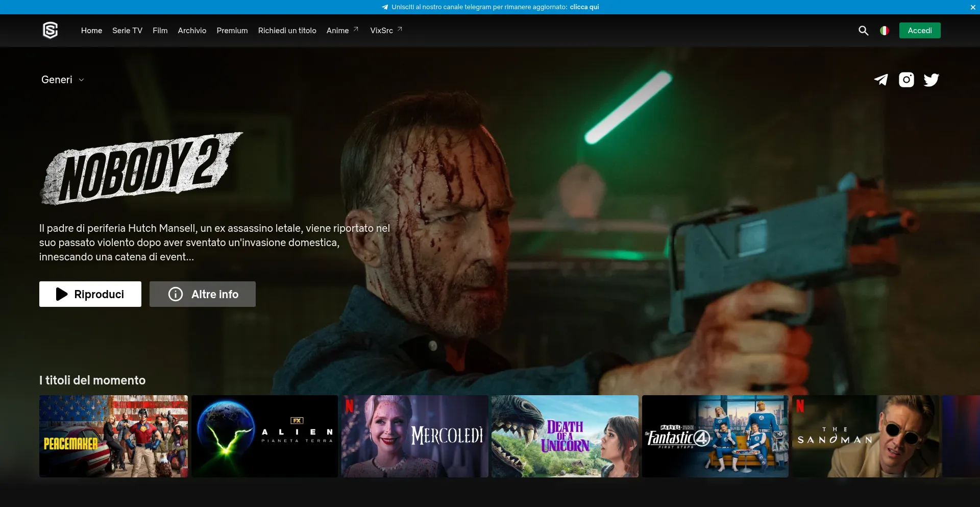Click the 'I titoli del momento' heading

[92, 380]
